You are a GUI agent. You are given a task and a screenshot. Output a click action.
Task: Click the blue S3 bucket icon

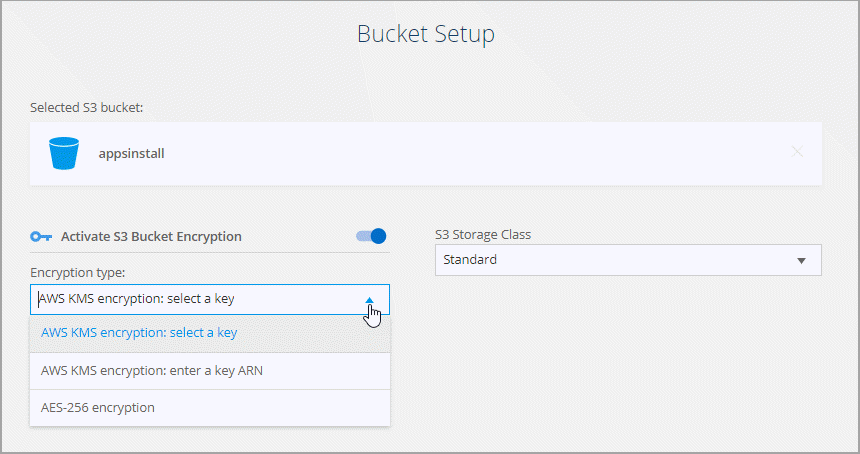coord(63,153)
